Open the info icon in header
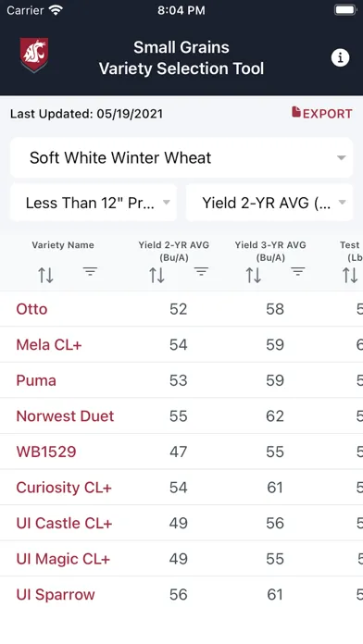The image size is (363, 644). click(340, 58)
